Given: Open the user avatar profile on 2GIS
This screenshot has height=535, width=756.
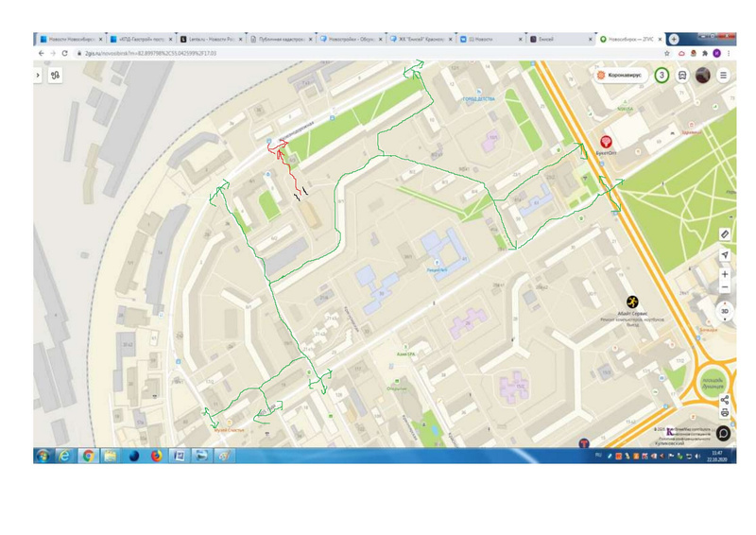Looking at the screenshot, I should click(703, 76).
